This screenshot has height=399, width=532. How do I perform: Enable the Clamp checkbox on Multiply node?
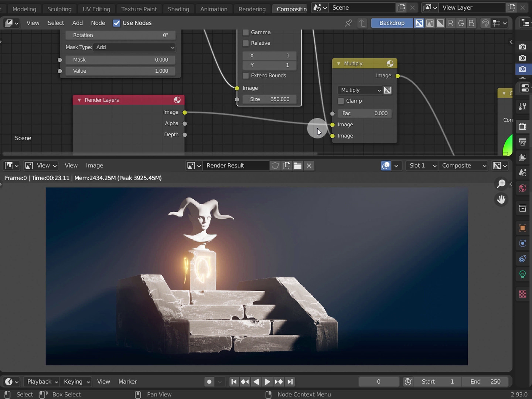coord(341,101)
